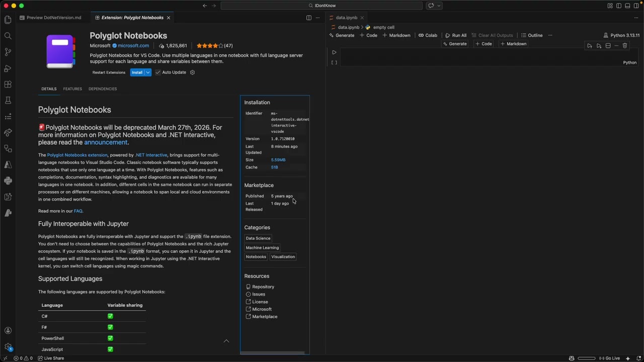This screenshot has width=644, height=362.
Task: Click the errors and warnings status indicator
Action: pos(23,358)
